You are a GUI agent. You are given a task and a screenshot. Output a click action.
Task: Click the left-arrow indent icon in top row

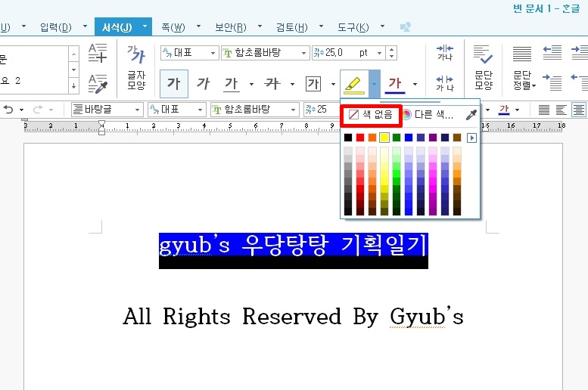[552, 52]
